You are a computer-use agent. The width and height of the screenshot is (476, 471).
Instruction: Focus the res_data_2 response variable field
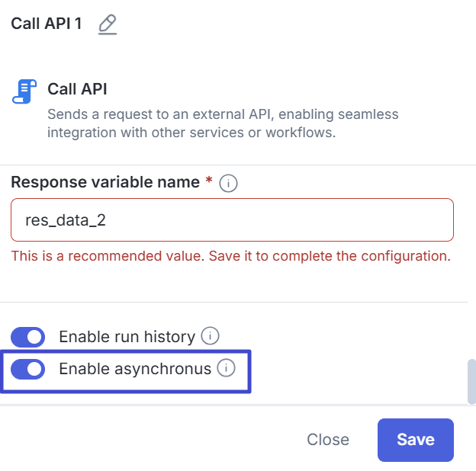(x=232, y=220)
